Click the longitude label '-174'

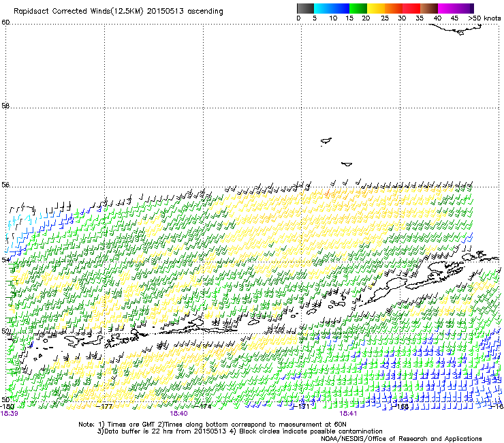click(204, 407)
